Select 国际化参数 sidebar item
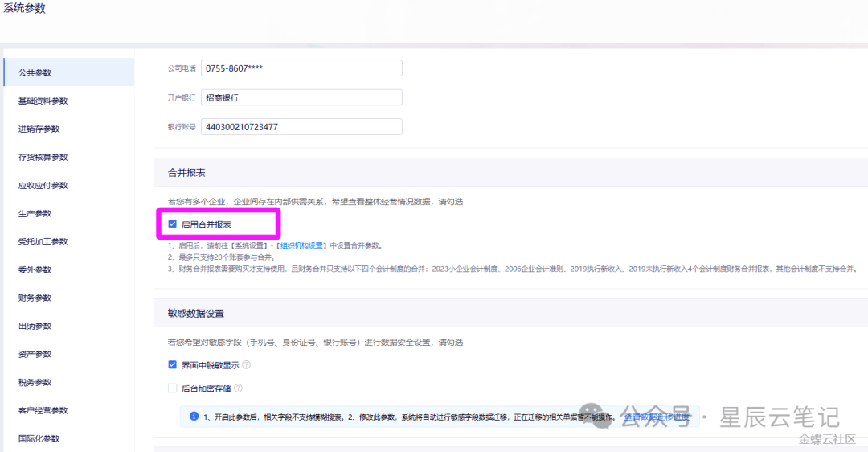Viewport: 868px width, 452px height. 39,438
